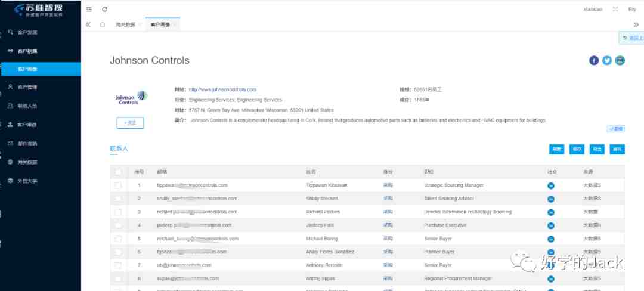This screenshot has height=291, width=644.
Task: Open the LinkedIn icon for Tippawan Kitisuwan
Action: pyautogui.click(x=551, y=185)
